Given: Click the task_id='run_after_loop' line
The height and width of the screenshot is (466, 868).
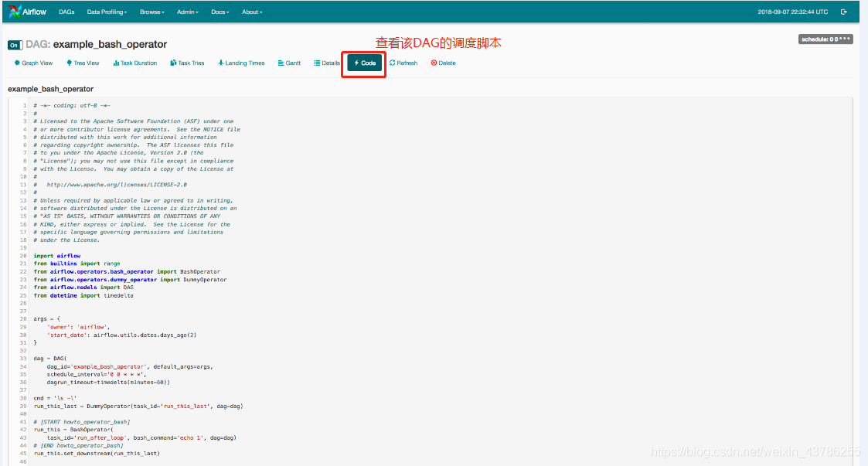Looking at the screenshot, I should click(141, 437).
